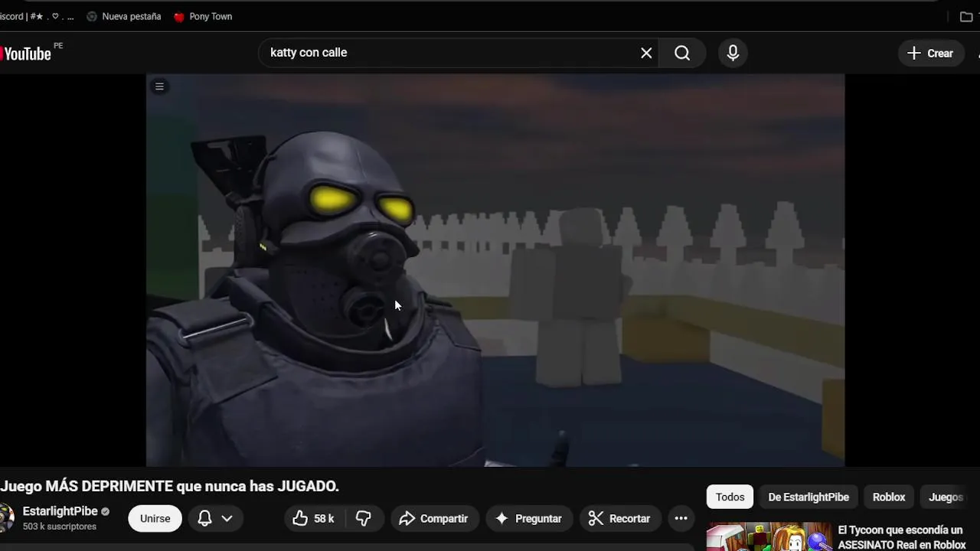Open the Discord bookmark
Image resolution: width=980 pixels, height=551 pixels.
(x=37, y=16)
